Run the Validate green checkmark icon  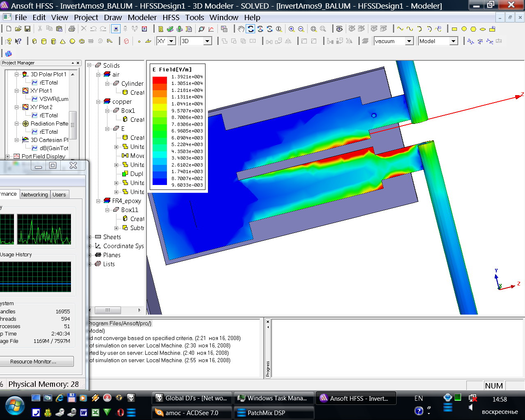[x=170, y=29]
